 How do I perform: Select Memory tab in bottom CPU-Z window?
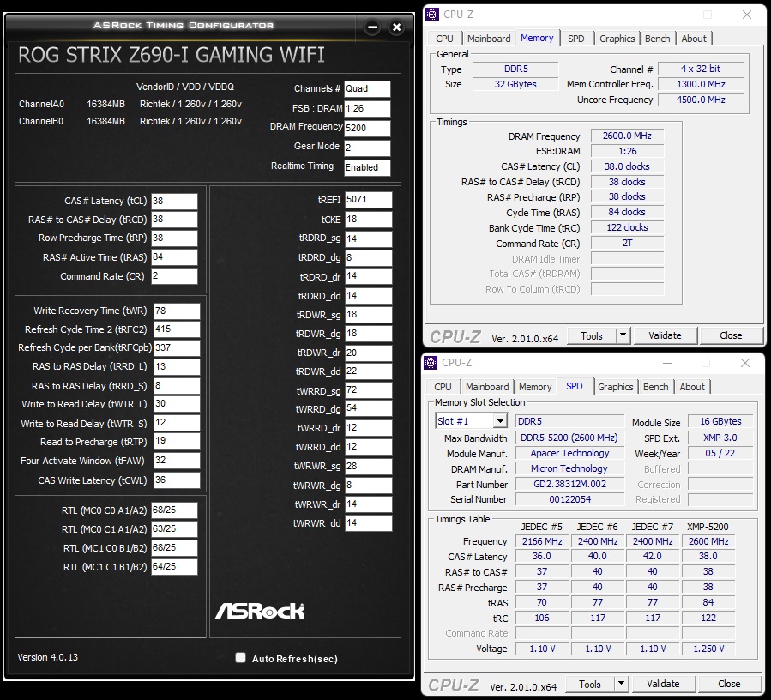pyautogui.click(x=535, y=387)
